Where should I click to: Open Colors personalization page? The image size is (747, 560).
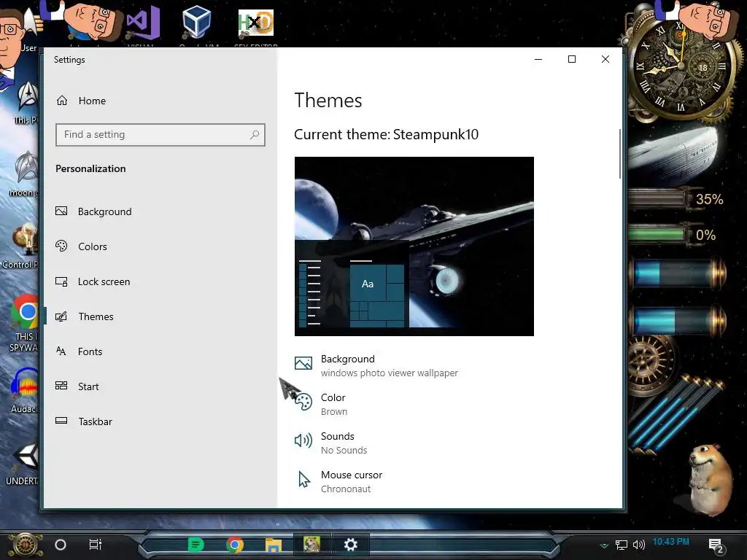(81, 246)
